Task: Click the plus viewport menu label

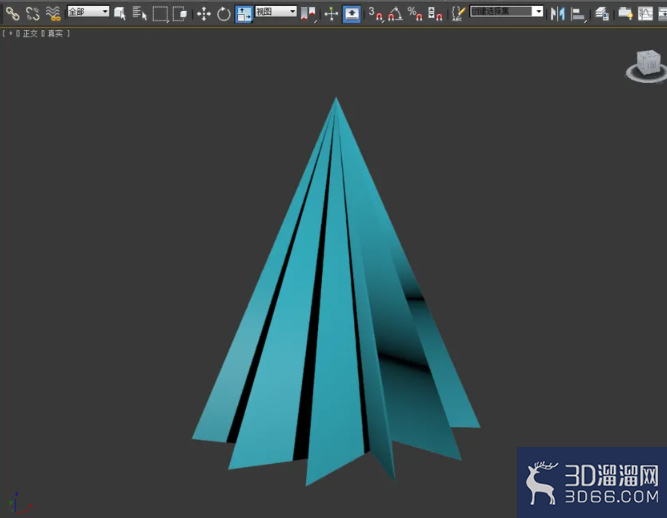Action: (11, 33)
